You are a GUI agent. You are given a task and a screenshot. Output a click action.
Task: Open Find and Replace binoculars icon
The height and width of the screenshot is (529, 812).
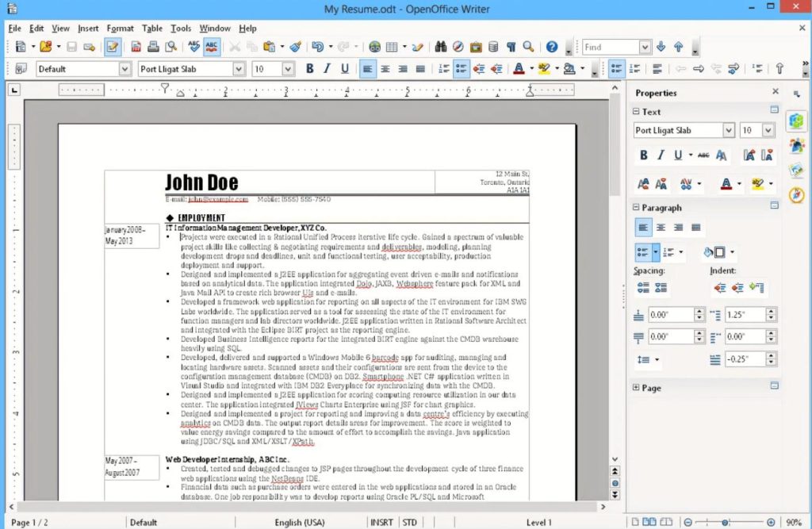pos(441,47)
